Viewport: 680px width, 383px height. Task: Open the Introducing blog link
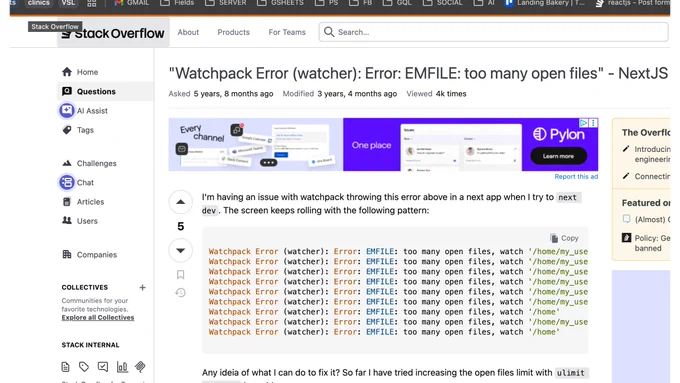click(x=652, y=154)
